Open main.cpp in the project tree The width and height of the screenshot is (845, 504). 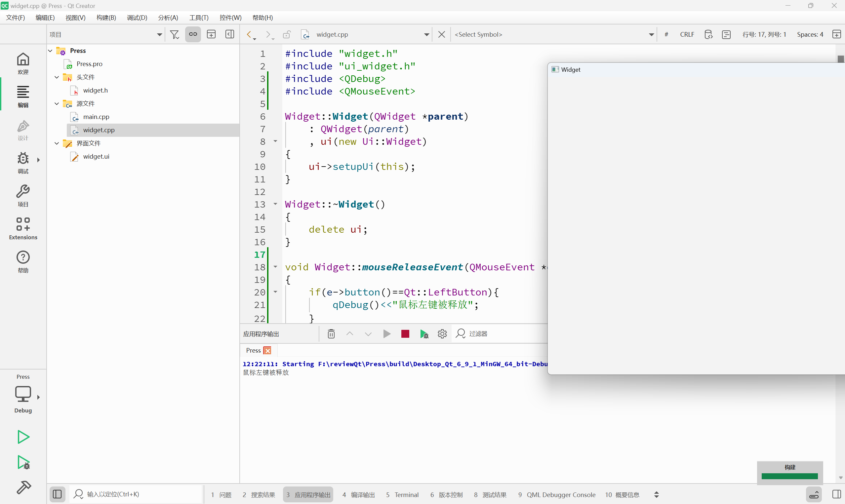[96, 117]
